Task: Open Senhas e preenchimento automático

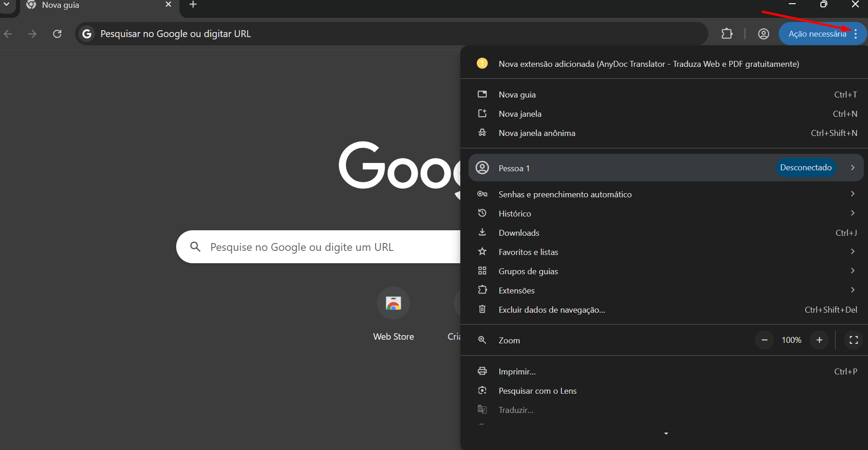Action: click(664, 194)
